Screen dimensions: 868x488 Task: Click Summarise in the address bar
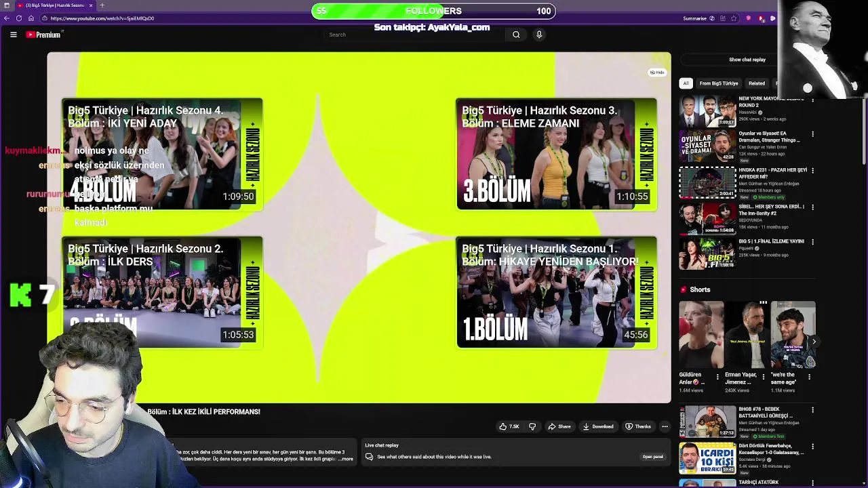(698, 18)
